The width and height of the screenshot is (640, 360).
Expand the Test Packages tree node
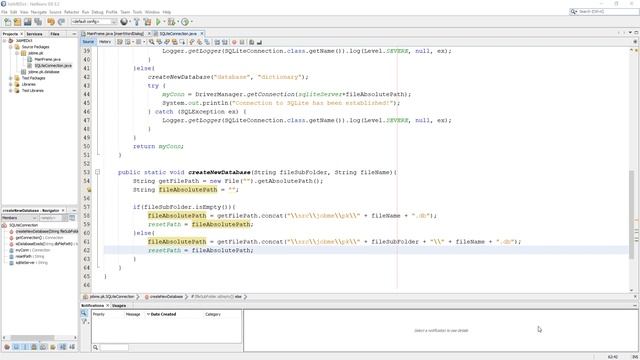point(11,78)
